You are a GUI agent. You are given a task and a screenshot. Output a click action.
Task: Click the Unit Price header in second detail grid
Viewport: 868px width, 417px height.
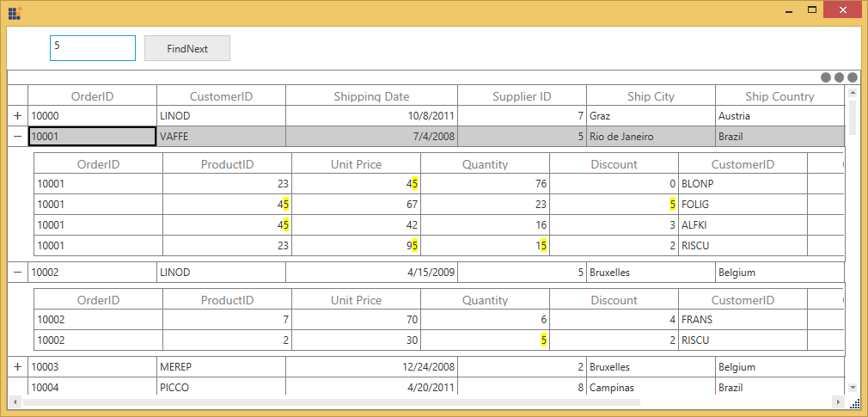coord(356,299)
